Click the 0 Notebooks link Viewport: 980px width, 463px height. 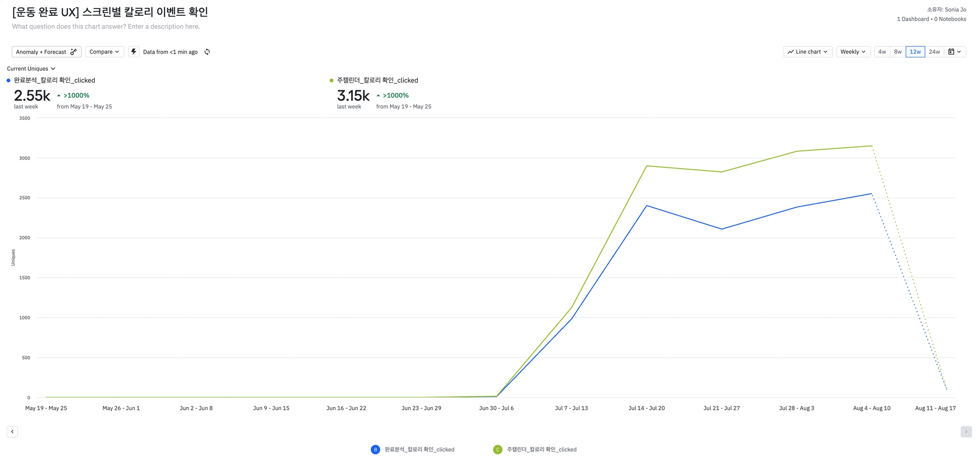point(950,19)
